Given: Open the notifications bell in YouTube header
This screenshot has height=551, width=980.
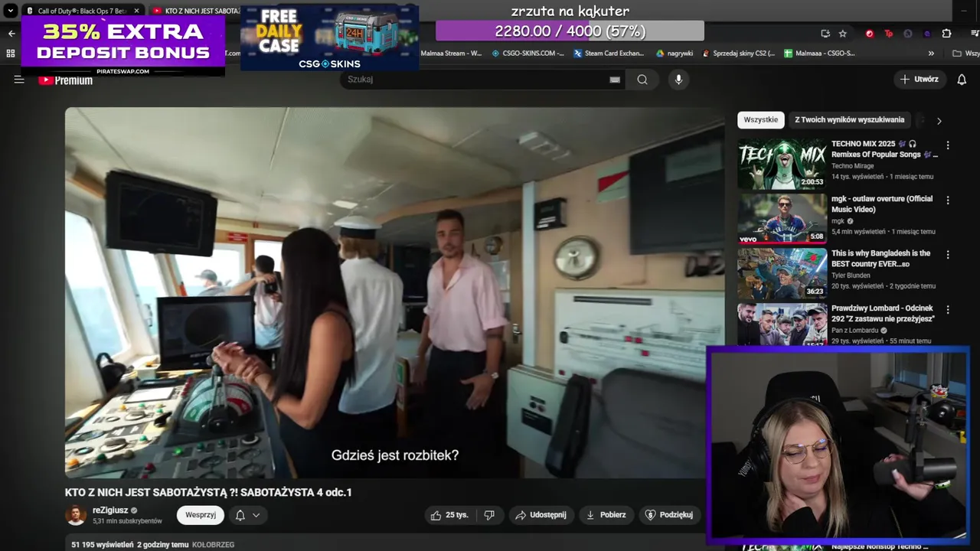Looking at the screenshot, I should pyautogui.click(x=962, y=80).
